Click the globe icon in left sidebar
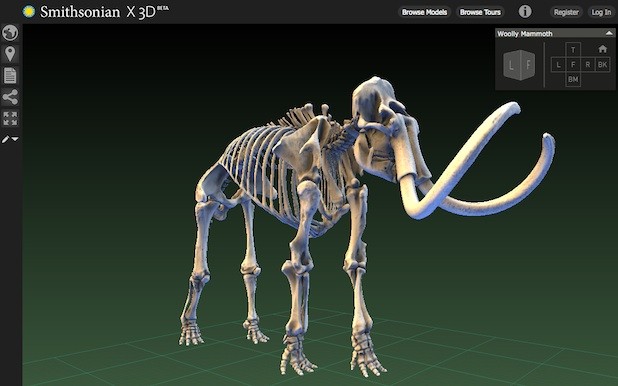The image size is (618, 386). (10, 33)
